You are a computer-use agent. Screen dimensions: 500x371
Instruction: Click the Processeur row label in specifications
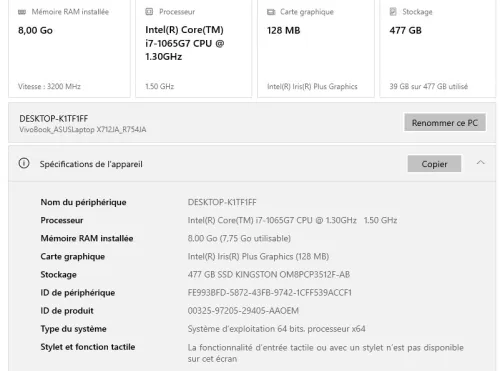[62, 220]
